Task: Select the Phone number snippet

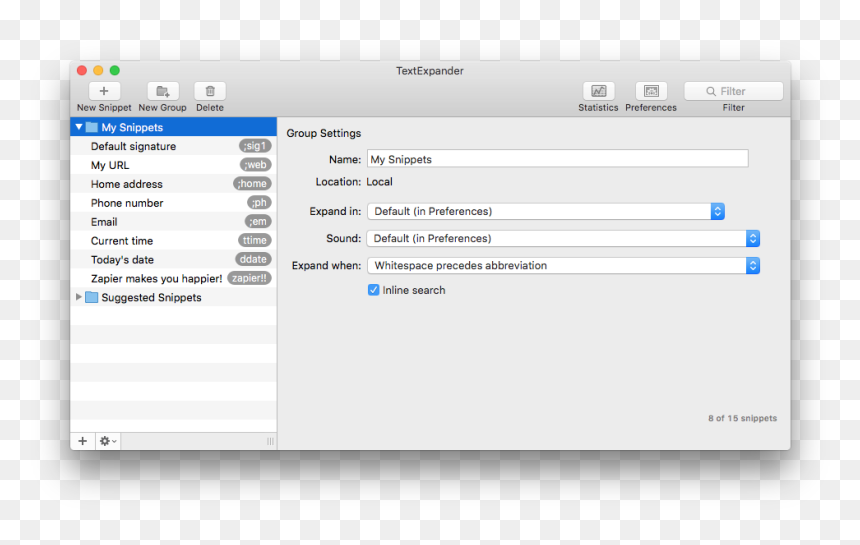Action: point(173,203)
